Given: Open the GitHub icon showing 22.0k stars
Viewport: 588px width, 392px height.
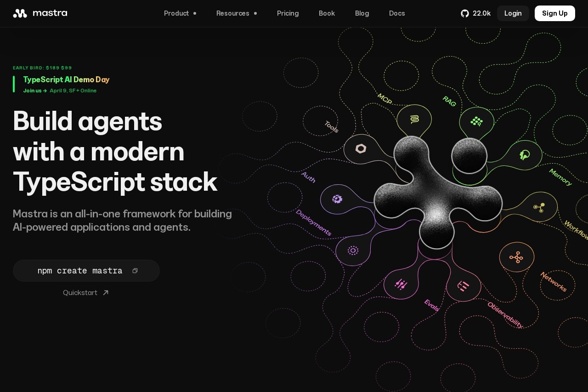Looking at the screenshot, I should click(475, 13).
